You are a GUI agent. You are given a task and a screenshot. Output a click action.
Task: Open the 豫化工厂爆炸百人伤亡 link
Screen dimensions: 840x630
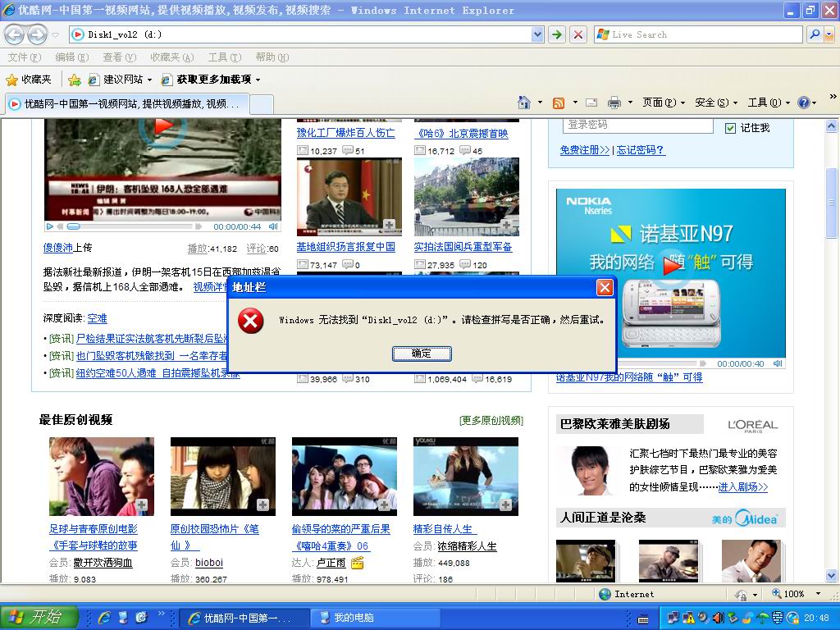[x=345, y=133]
